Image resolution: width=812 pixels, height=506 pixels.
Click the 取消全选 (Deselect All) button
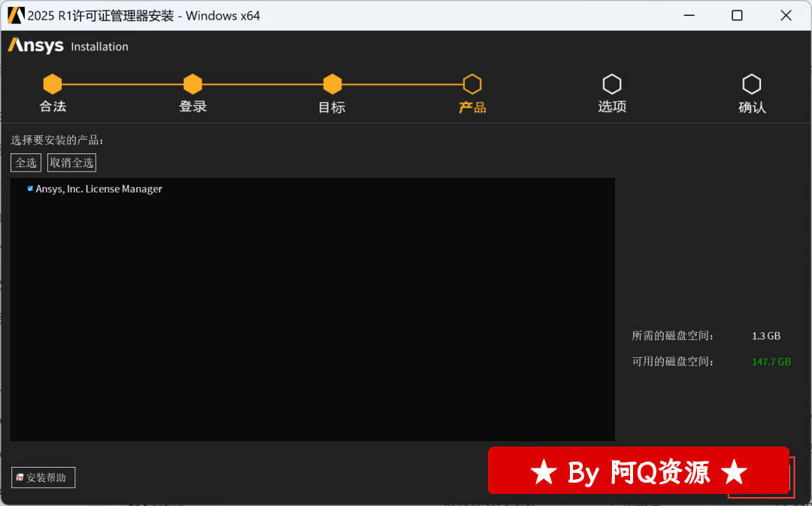pos(71,162)
